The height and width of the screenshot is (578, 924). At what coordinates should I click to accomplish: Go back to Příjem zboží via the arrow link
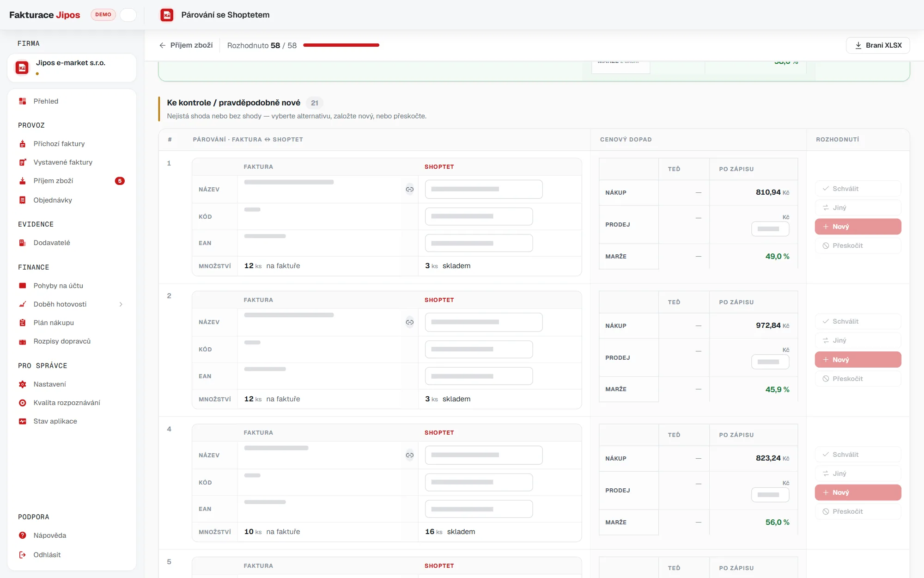(186, 45)
